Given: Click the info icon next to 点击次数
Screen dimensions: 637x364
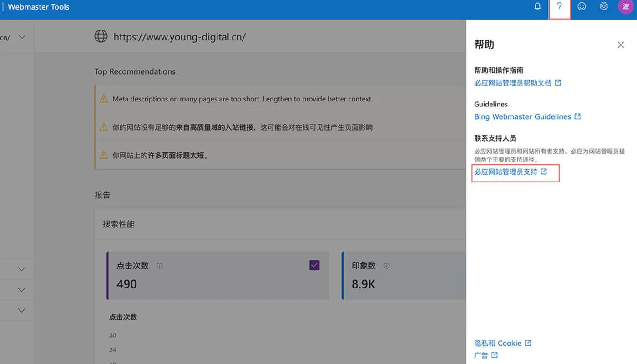Looking at the screenshot, I should 160,265.
